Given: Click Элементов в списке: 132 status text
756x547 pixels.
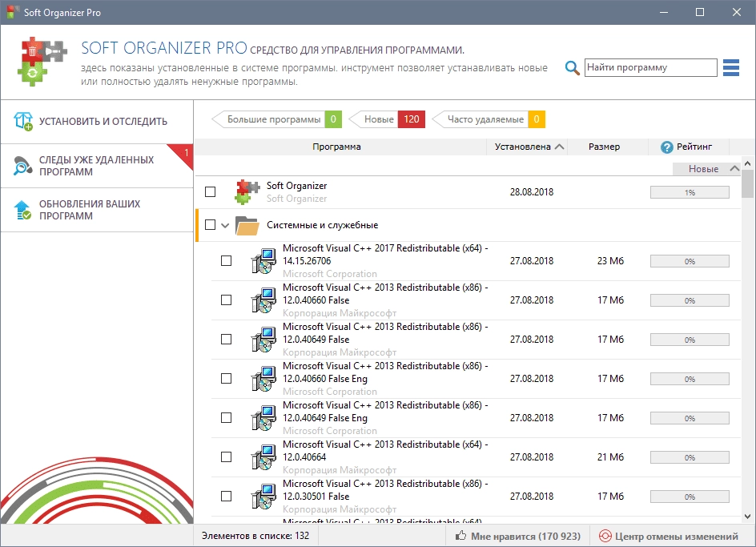Looking at the screenshot, I should click(255, 536).
